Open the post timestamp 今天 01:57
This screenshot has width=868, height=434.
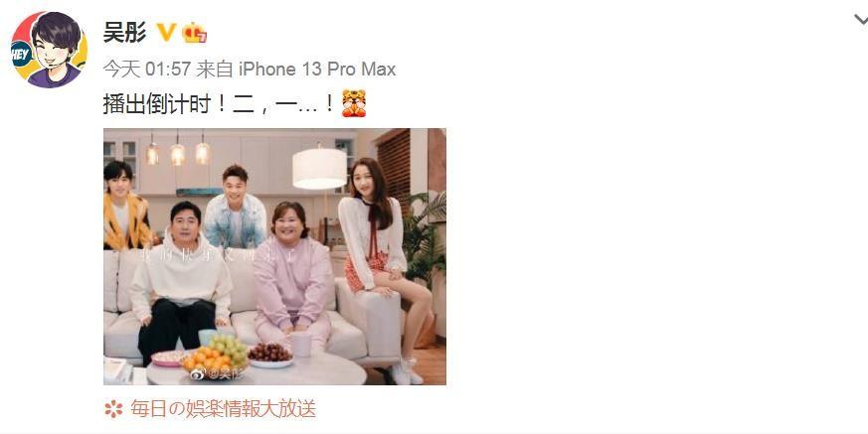(x=147, y=70)
